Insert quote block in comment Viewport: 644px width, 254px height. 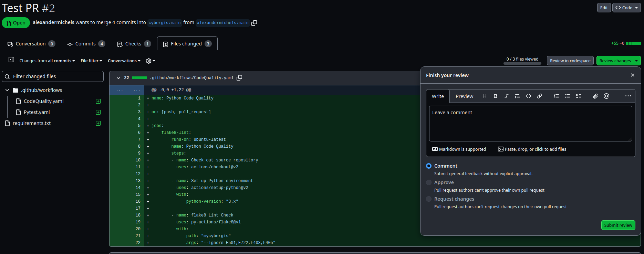tap(518, 96)
